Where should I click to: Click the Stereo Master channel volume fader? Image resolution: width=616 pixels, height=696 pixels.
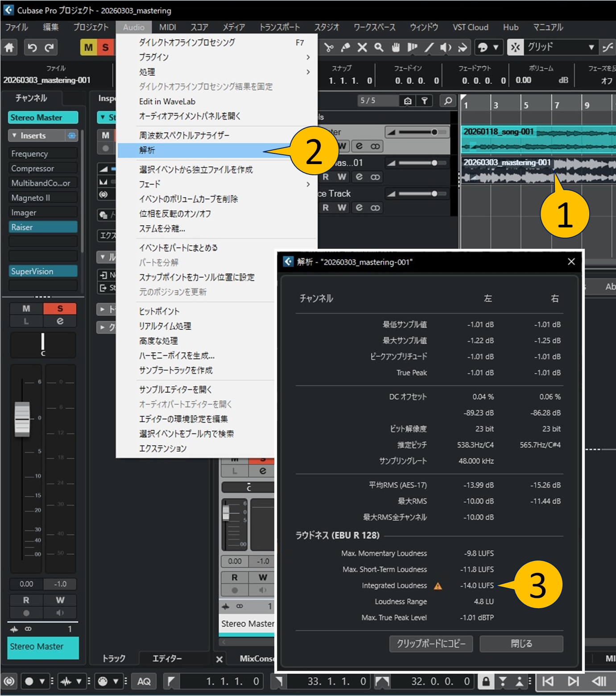point(22,419)
